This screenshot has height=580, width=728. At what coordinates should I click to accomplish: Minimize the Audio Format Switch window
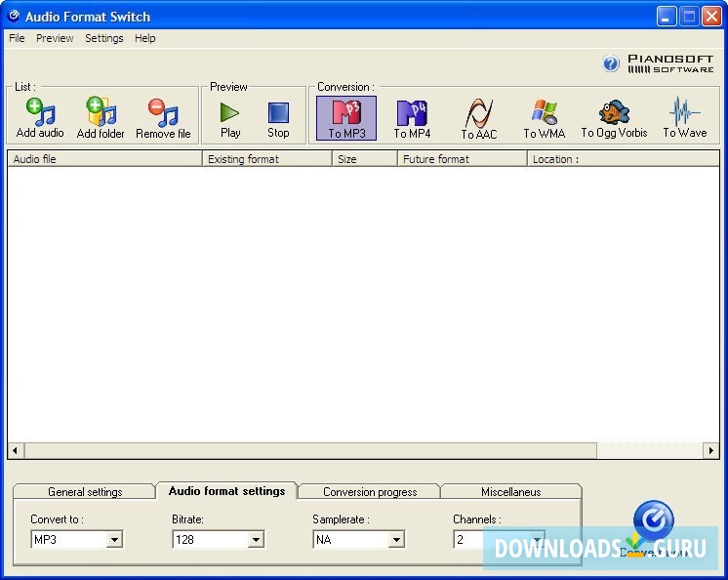(x=667, y=17)
